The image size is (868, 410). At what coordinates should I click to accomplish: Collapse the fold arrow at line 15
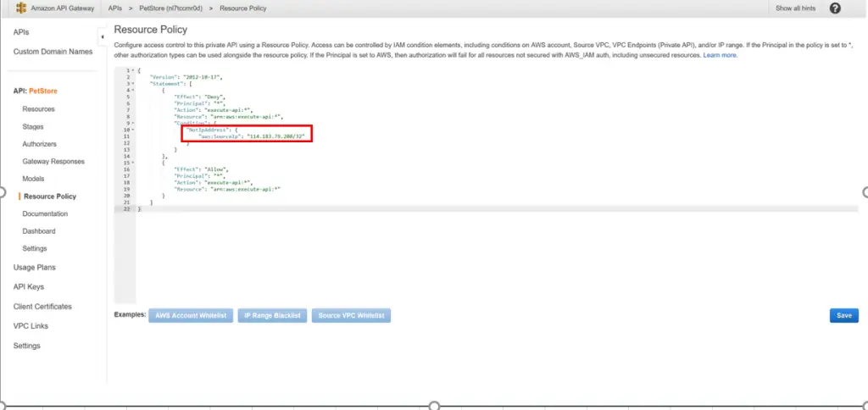click(133, 163)
